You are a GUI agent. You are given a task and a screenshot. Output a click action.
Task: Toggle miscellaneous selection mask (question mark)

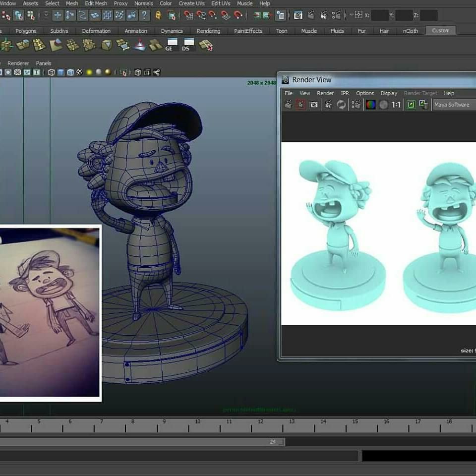coord(144,15)
